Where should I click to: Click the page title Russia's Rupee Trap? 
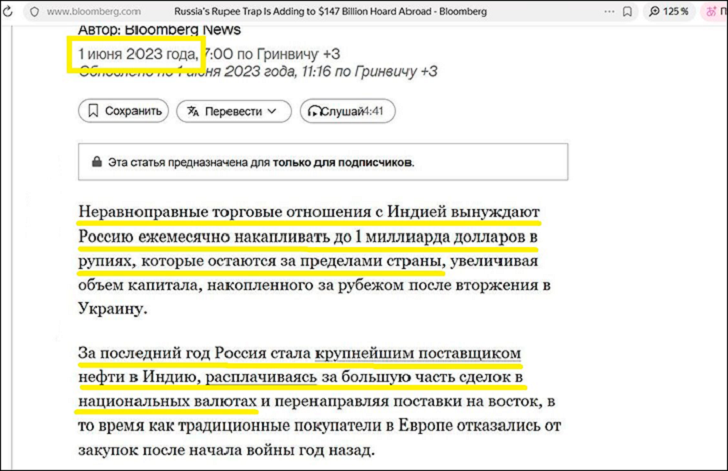(331, 12)
